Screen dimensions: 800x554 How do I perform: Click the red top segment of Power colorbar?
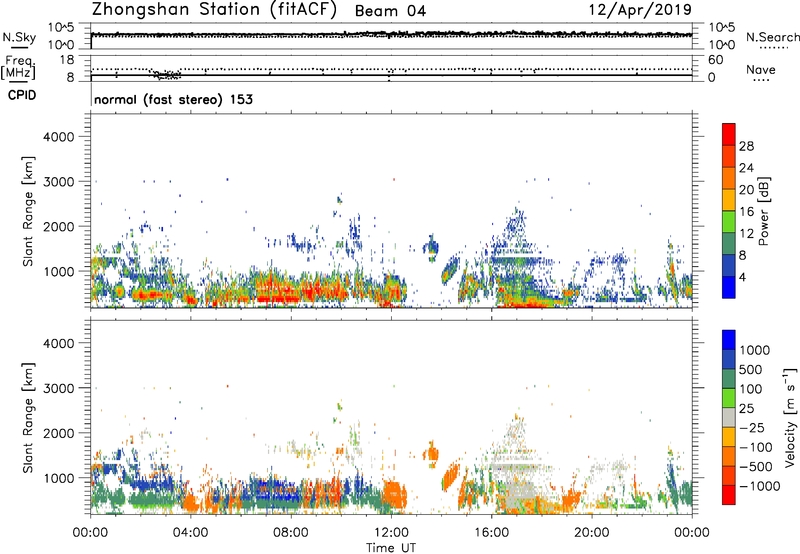coord(729,134)
